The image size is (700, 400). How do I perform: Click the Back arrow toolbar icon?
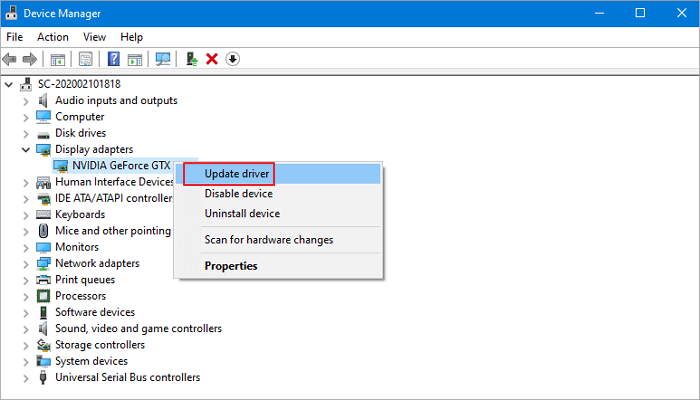click(9, 59)
